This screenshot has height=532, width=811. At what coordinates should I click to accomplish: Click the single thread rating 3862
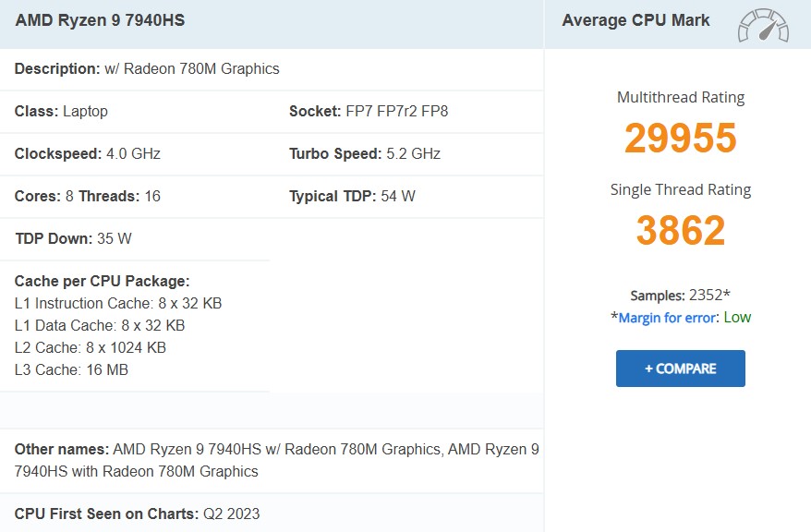(680, 231)
